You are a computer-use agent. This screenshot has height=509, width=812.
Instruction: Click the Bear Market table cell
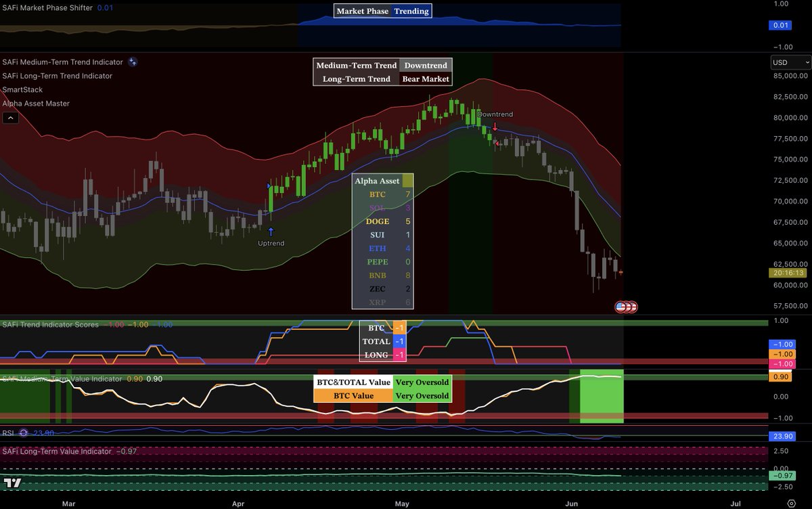(426, 79)
